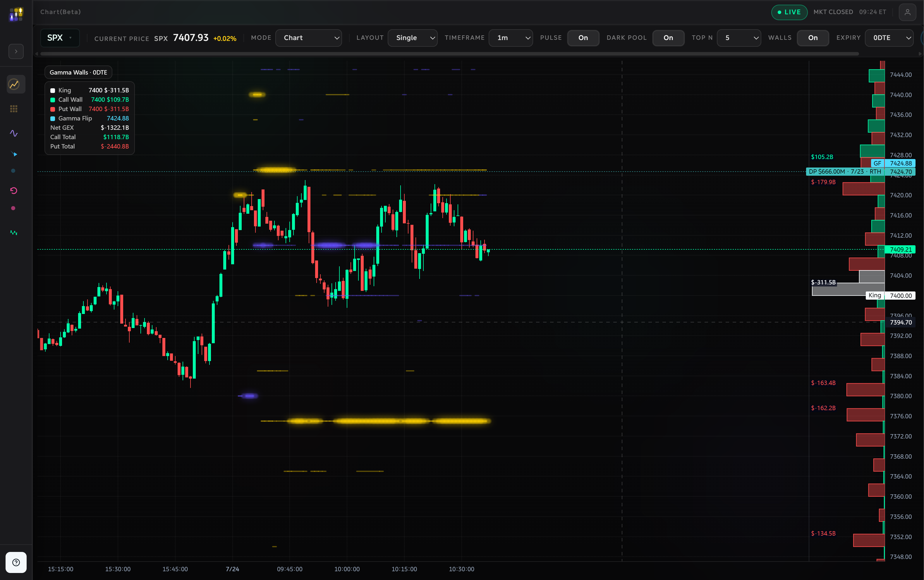
Task: Toggle the Dark Pool On switch
Action: click(x=668, y=38)
